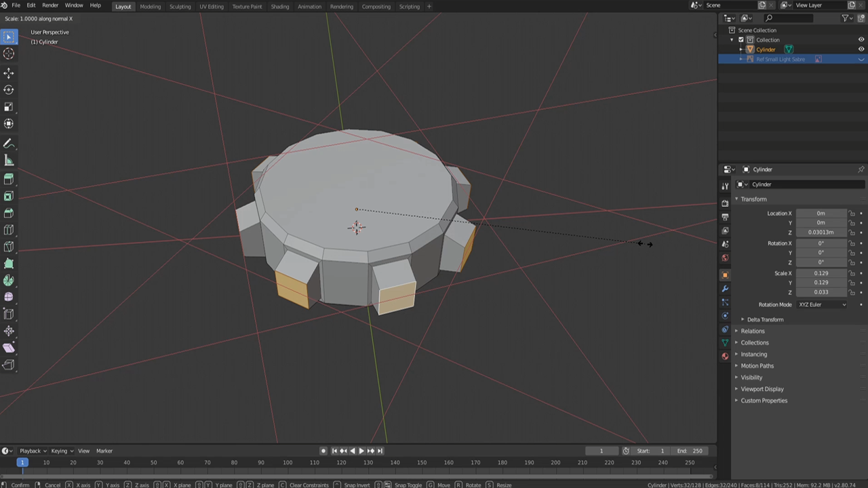Click the Scale X value field
This screenshot has height=488, width=868.
coord(821,273)
